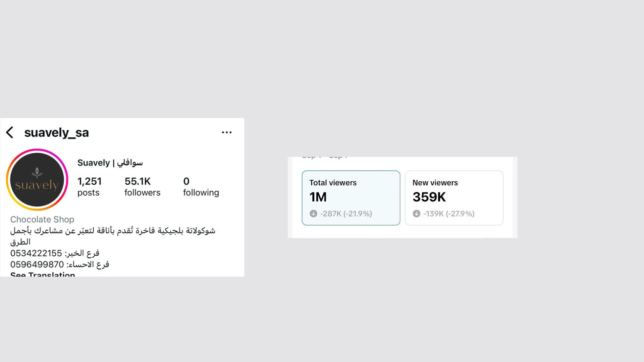Click the phone number 0534222155
The image size is (644, 362).
pyautogui.click(x=36, y=253)
